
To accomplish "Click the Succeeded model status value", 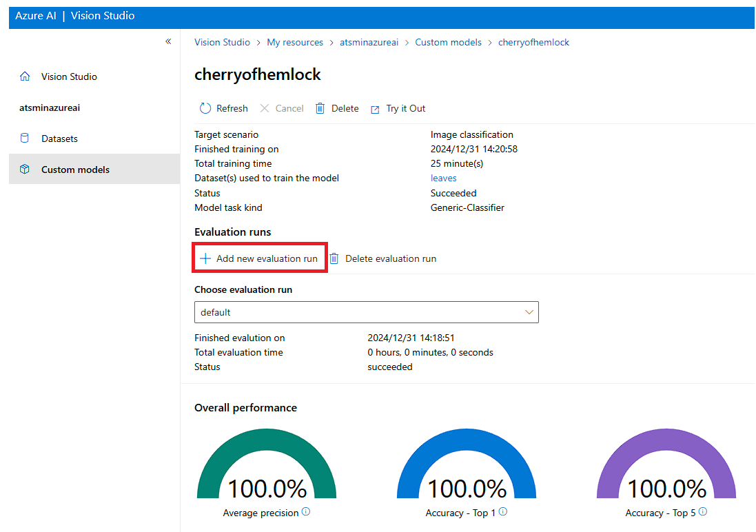I will click(x=453, y=193).
